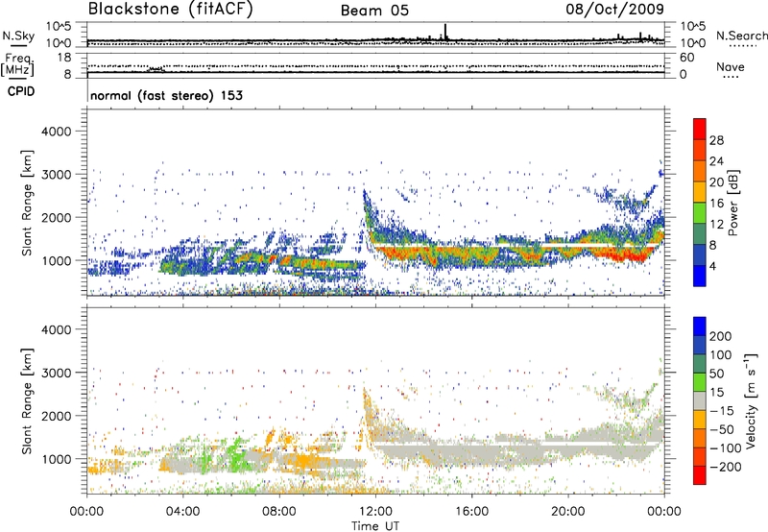The width and height of the screenshot is (768, 532).
Task: Click the power colorbar value '24'
Action: pyautogui.click(x=716, y=161)
